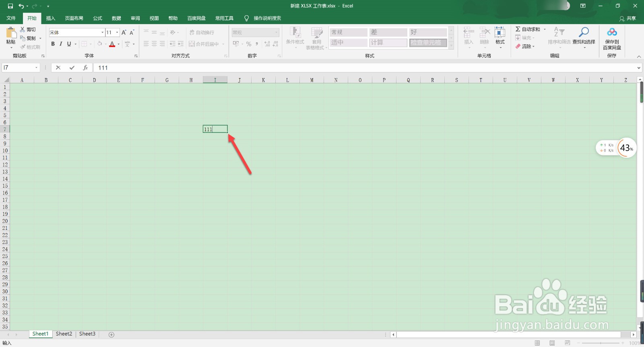
Task: Click the zoom slider in status bar
Action: point(601,343)
